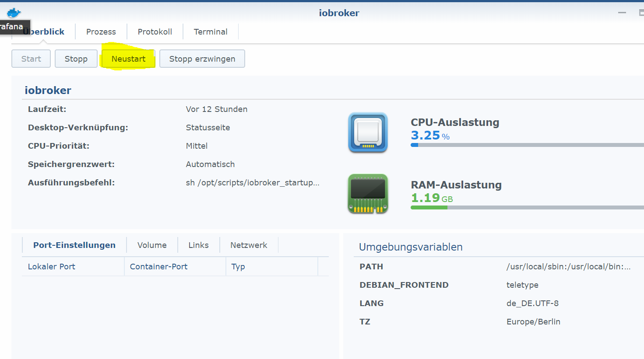Screen dimensions: 644x359
Task: Click the 'teletype' variable value
Action: tap(522, 285)
